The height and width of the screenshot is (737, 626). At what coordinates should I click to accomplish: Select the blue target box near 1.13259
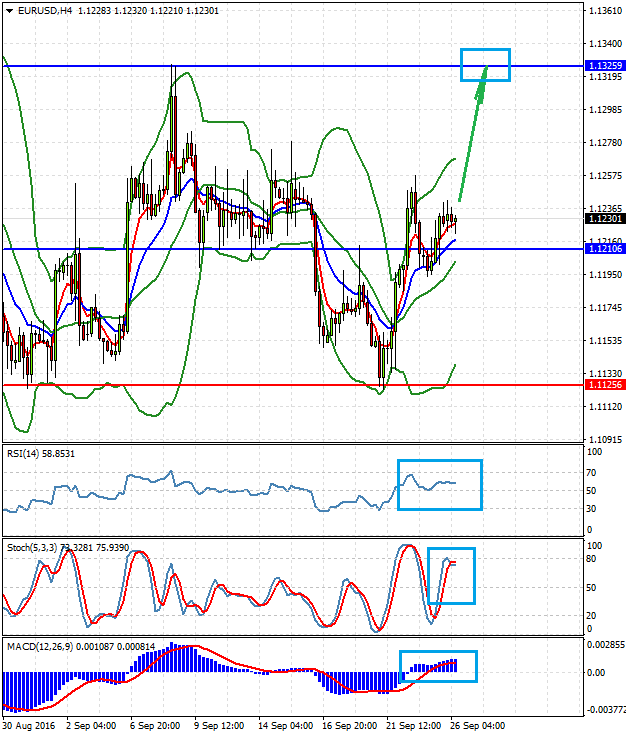click(x=485, y=64)
